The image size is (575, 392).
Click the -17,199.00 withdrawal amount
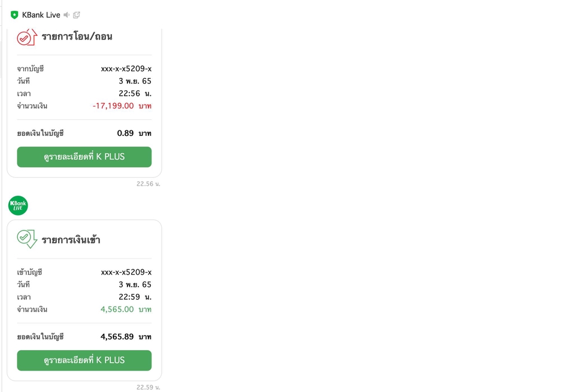point(113,106)
